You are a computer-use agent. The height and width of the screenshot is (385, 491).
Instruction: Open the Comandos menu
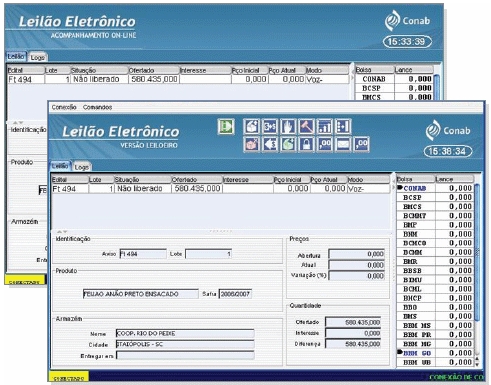[97, 107]
